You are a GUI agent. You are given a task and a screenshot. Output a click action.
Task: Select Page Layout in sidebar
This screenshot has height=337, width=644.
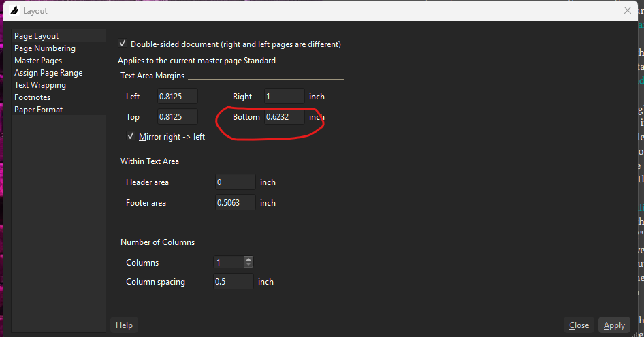[x=37, y=36]
